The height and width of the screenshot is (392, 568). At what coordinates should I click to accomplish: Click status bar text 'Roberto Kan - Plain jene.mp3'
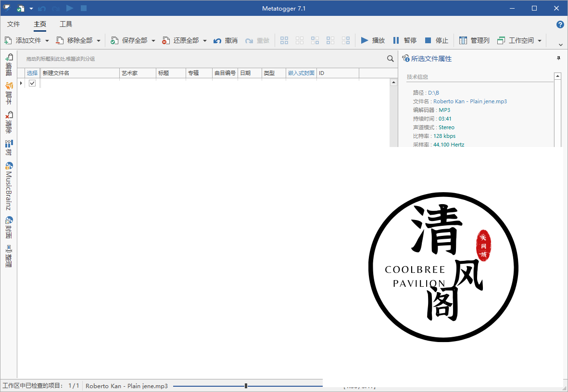[127, 386]
